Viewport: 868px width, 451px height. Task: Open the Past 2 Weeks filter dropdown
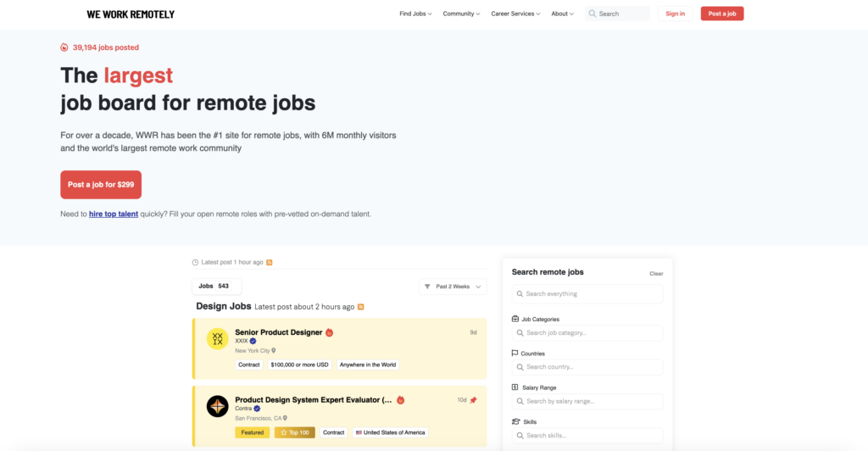(453, 287)
